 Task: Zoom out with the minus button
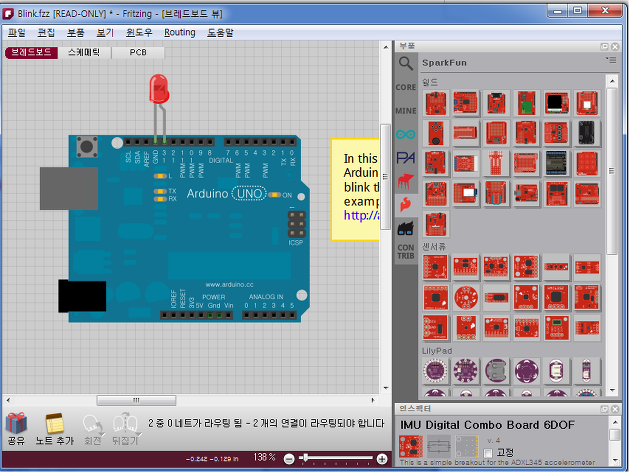pyautogui.click(x=288, y=459)
